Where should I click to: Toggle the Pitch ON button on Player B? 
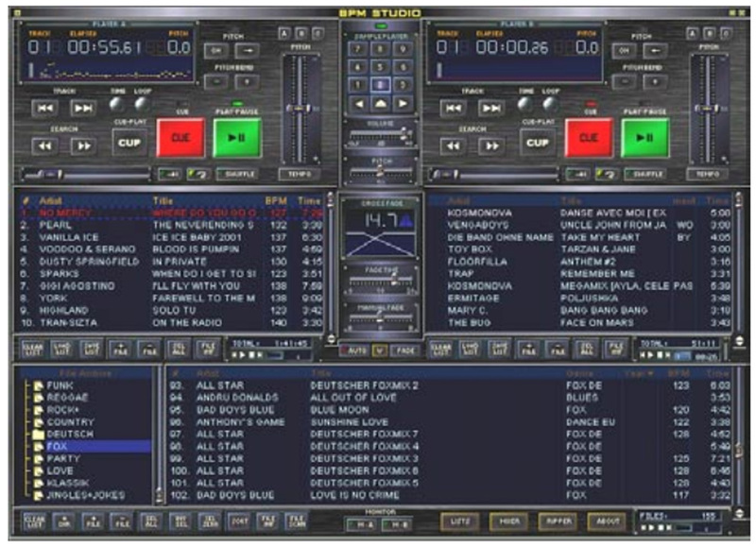624,50
